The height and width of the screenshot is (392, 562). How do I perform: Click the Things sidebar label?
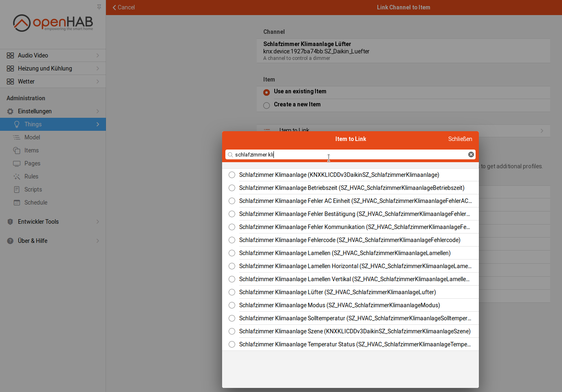(33, 124)
